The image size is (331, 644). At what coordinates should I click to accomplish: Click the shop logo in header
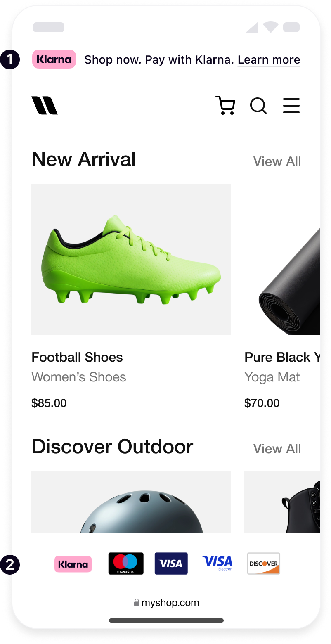45,105
